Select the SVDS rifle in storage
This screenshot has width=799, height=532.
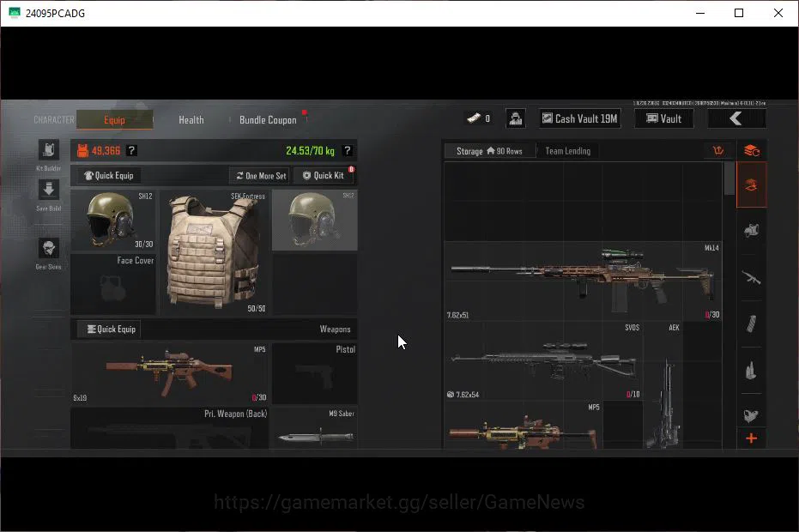(543, 360)
